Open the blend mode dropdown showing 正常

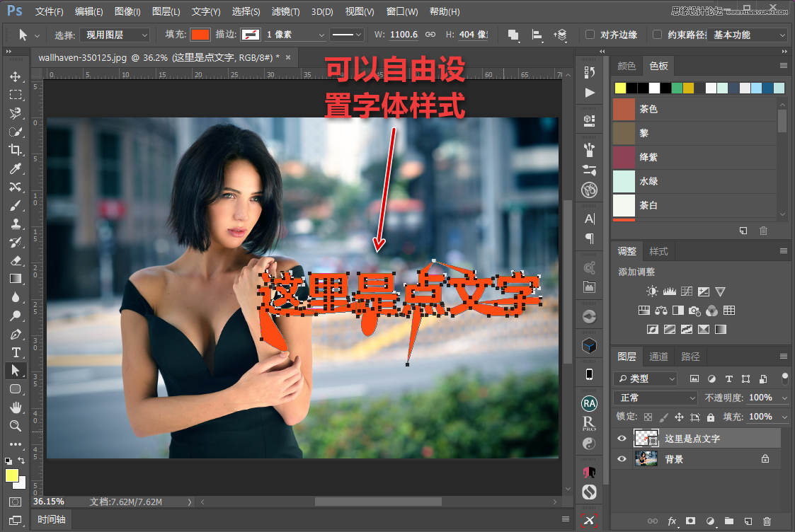[x=655, y=397]
